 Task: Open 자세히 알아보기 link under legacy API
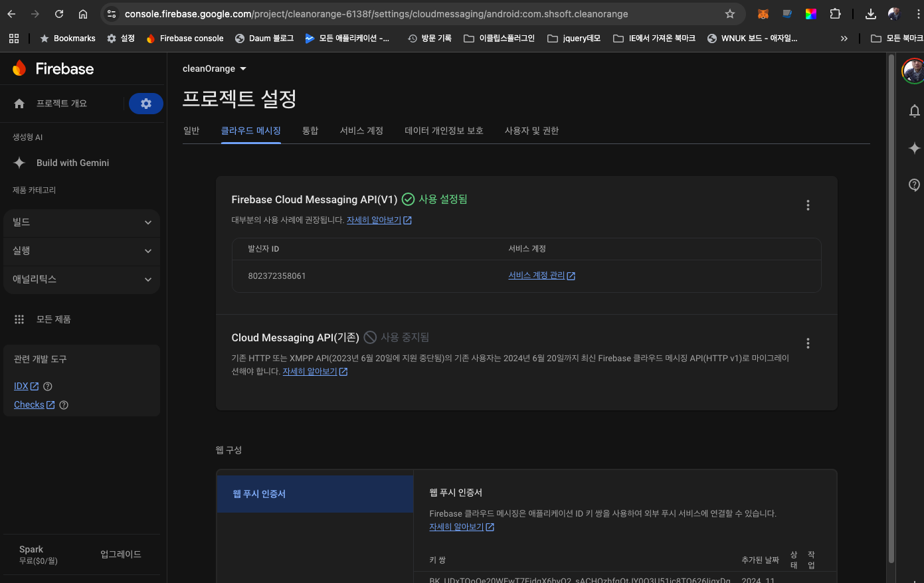(315, 372)
